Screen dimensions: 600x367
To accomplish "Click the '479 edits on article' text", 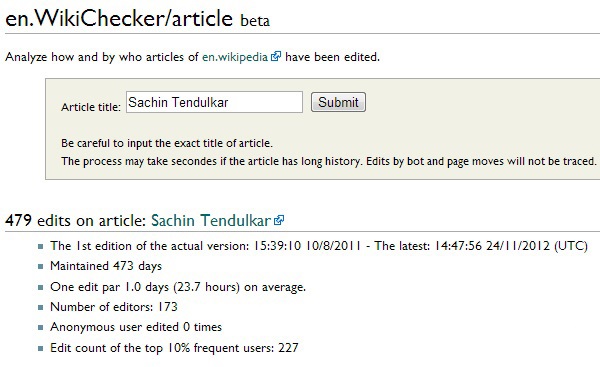I will (x=75, y=220).
